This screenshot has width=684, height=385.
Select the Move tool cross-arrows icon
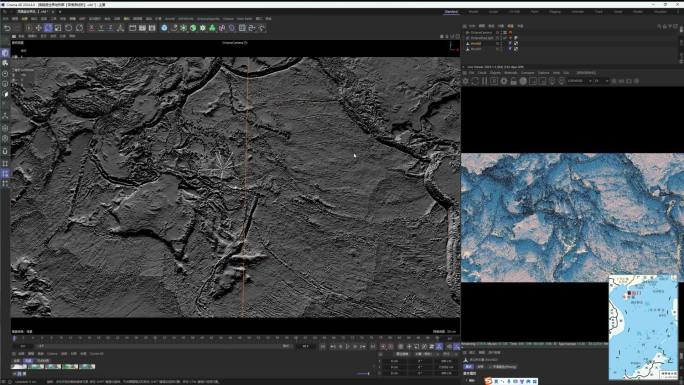tap(38, 28)
